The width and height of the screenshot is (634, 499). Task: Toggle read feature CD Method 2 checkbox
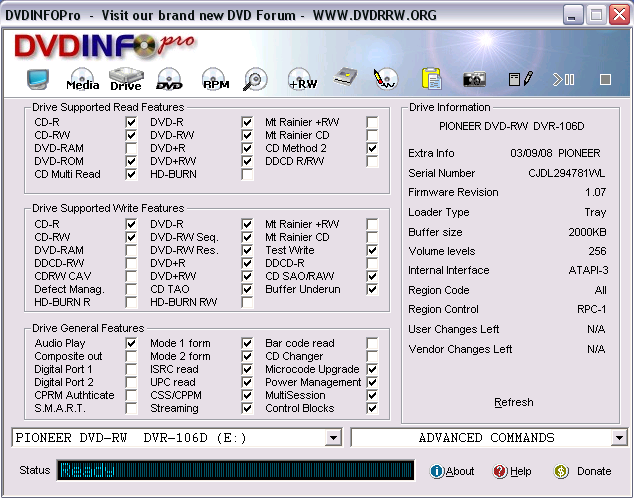[x=372, y=148]
